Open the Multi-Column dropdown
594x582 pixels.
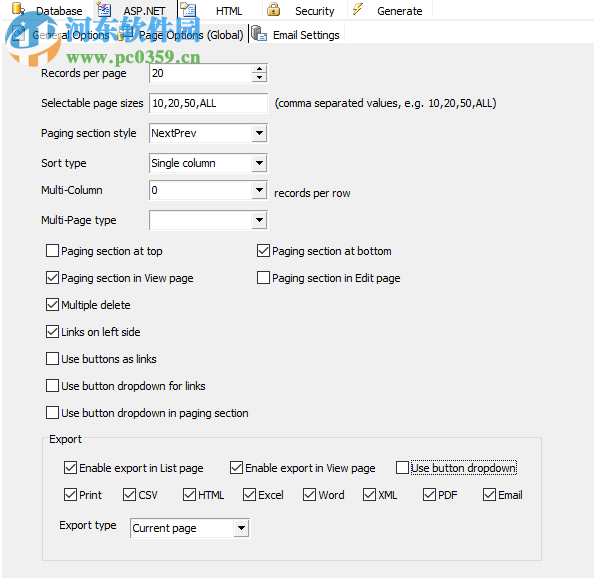(259, 190)
